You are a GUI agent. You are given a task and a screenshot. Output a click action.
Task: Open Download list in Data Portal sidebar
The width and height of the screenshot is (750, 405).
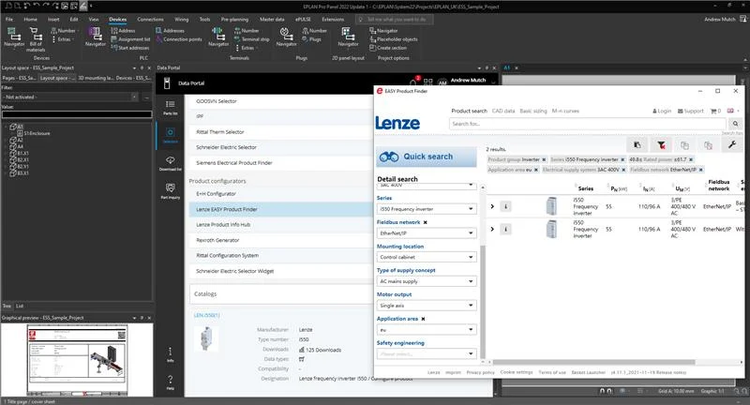click(x=170, y=163)
